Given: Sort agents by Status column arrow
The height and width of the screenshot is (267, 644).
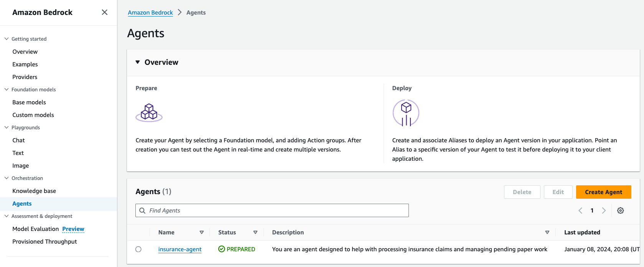Looking at the screenshot, I should [255, 232].
